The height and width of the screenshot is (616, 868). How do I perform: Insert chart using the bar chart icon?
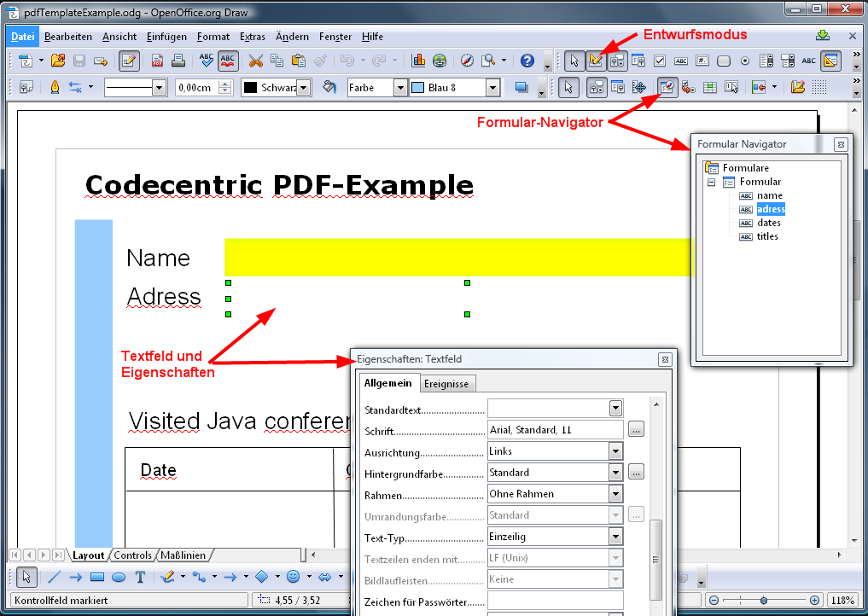click(x=418, y=61)
